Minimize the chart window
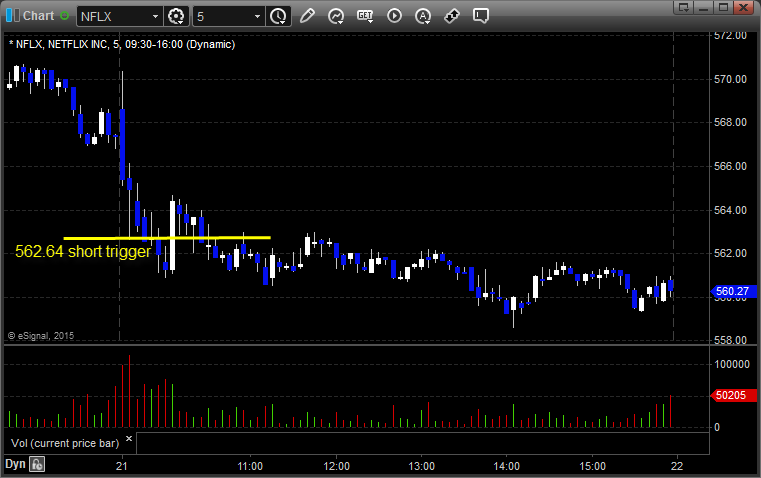The height and width of the screenshot is (478, 761). click(x=703, y=7)
